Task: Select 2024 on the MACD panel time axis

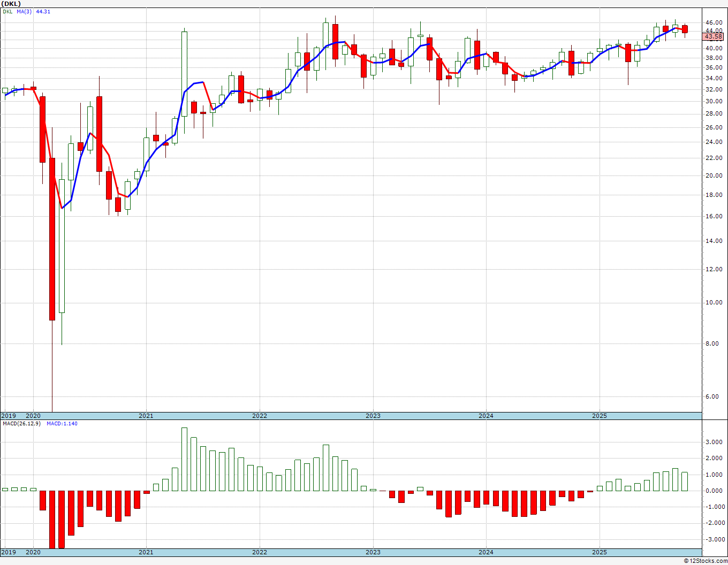Action: point(486,552)
